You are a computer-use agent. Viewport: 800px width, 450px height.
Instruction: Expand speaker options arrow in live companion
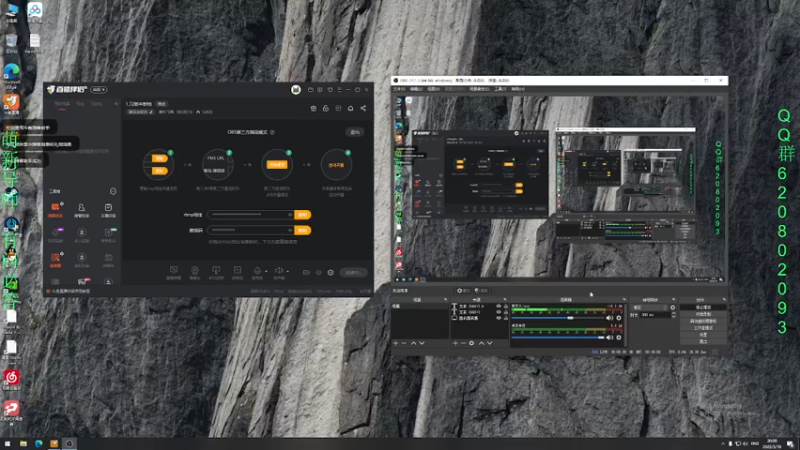[x=288, y=271]
